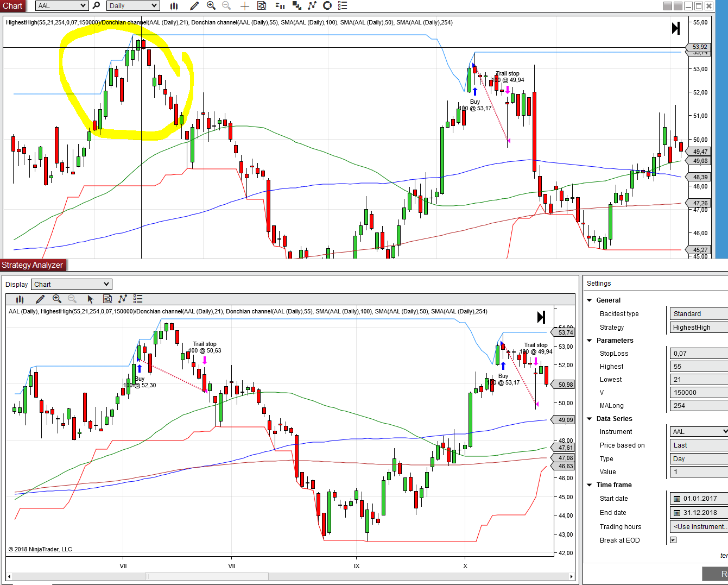728x585 pixels.
Task: Enable crosshair in top Chart toolbar
Action: (x=245, y=5)
